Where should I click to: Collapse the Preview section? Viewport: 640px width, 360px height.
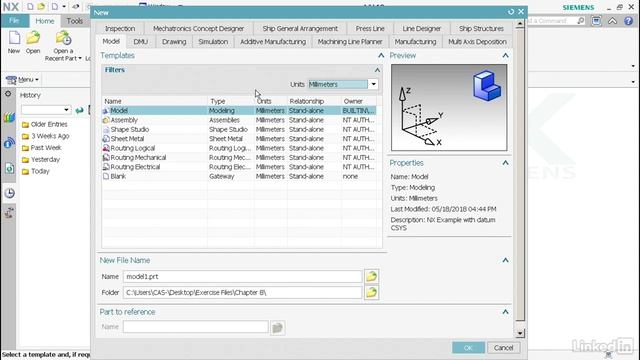pyautogui.click(x=505, y=56)
